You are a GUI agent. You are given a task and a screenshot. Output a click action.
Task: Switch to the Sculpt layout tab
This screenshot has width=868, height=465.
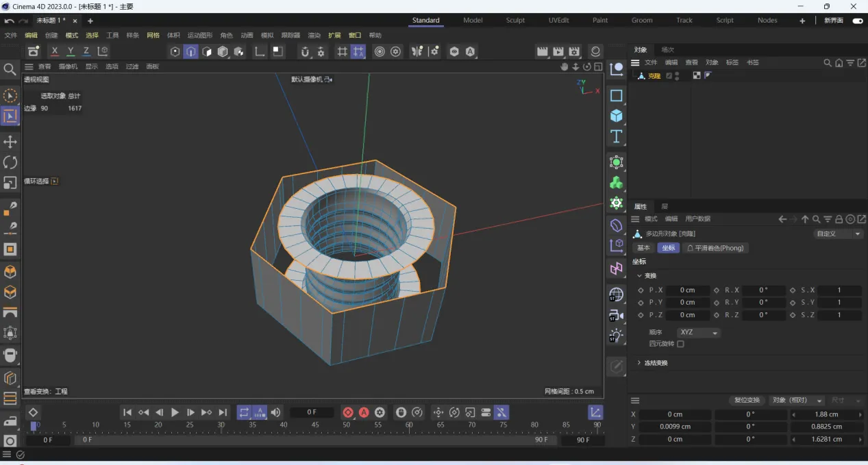pos(515,21)
